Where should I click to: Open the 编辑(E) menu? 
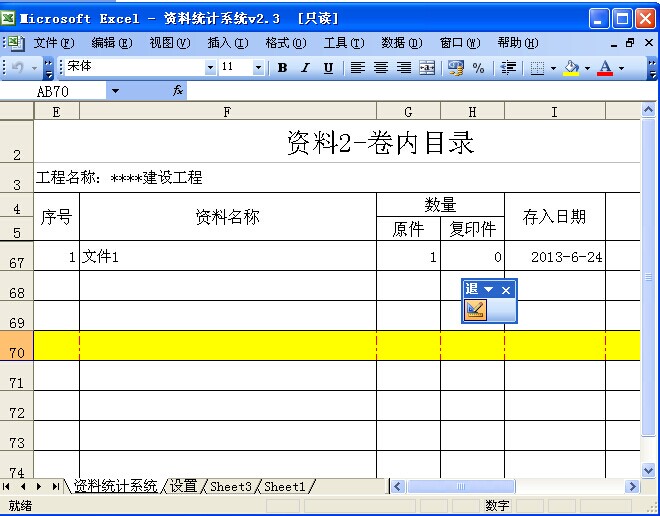pos(112,43)
